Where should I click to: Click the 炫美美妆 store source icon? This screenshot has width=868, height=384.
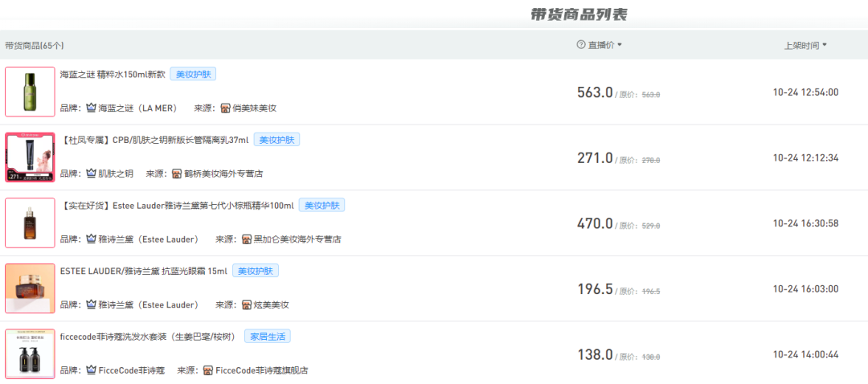pos(247,305)
